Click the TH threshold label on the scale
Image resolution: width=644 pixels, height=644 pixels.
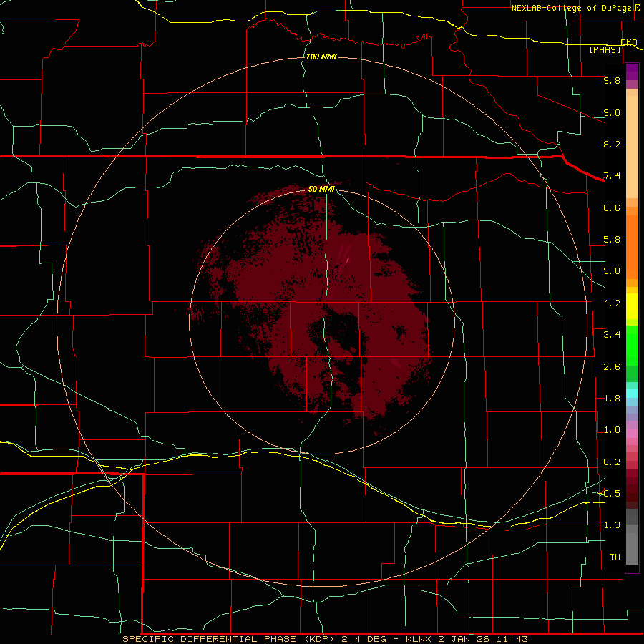tap(615, 557)
